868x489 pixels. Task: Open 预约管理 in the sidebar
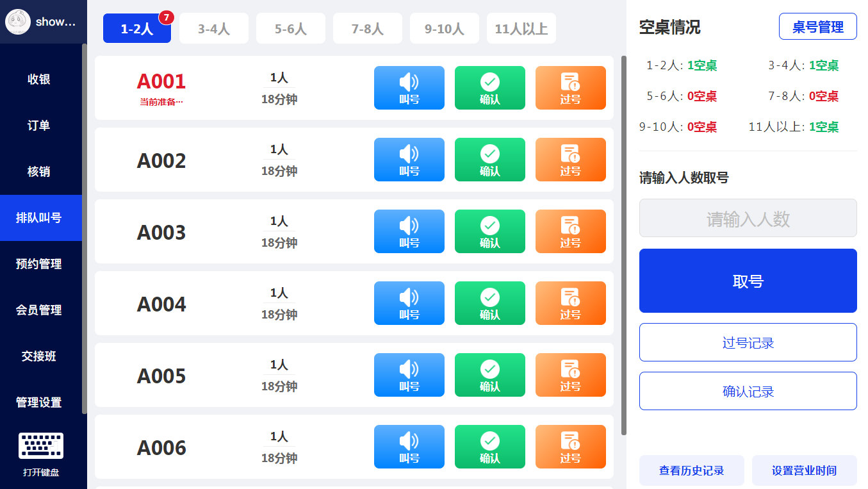click(39, 264)
